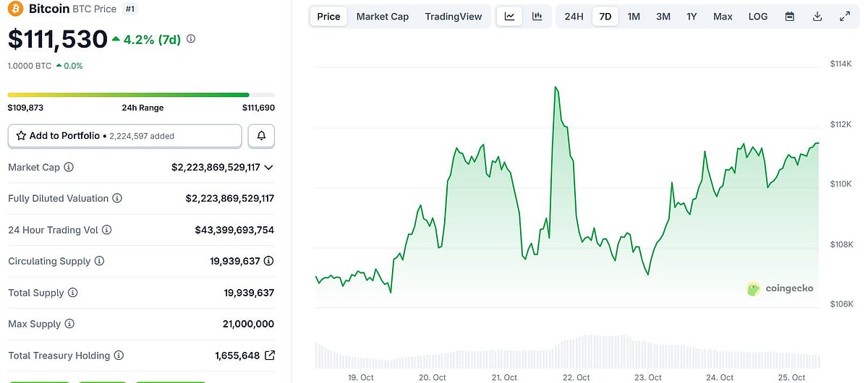The image size is (868, 383).
Task: Set chart range to 7D
Action: (x=605, y=16)
